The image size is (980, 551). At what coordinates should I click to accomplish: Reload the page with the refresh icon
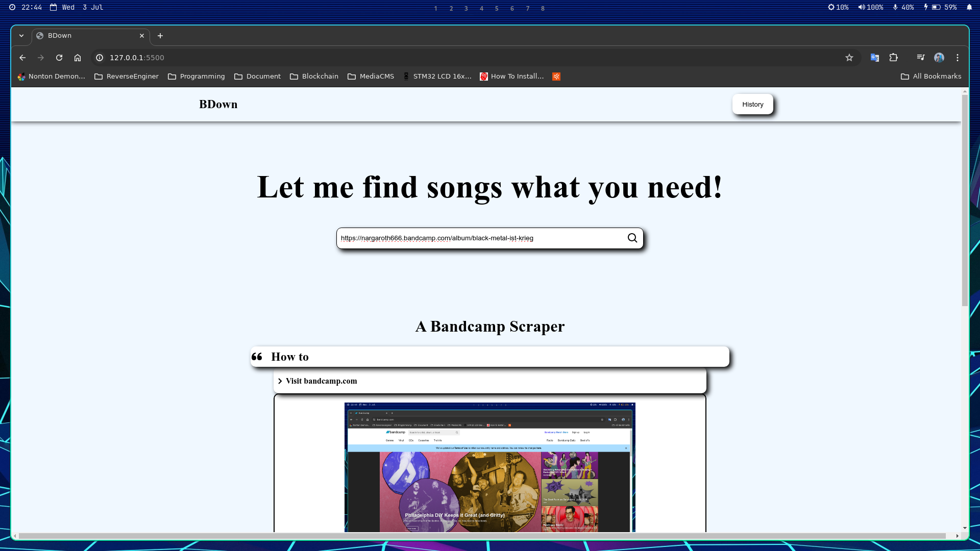59,58
